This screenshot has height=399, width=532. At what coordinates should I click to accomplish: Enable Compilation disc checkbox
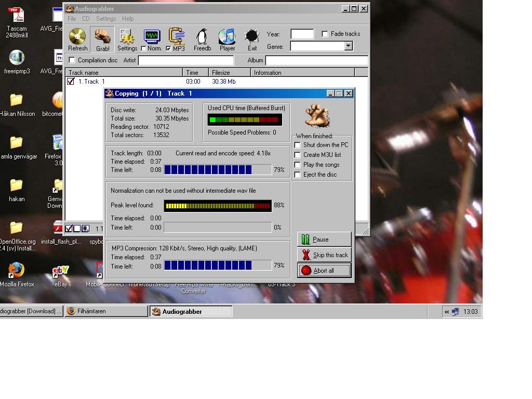[72, 60]
